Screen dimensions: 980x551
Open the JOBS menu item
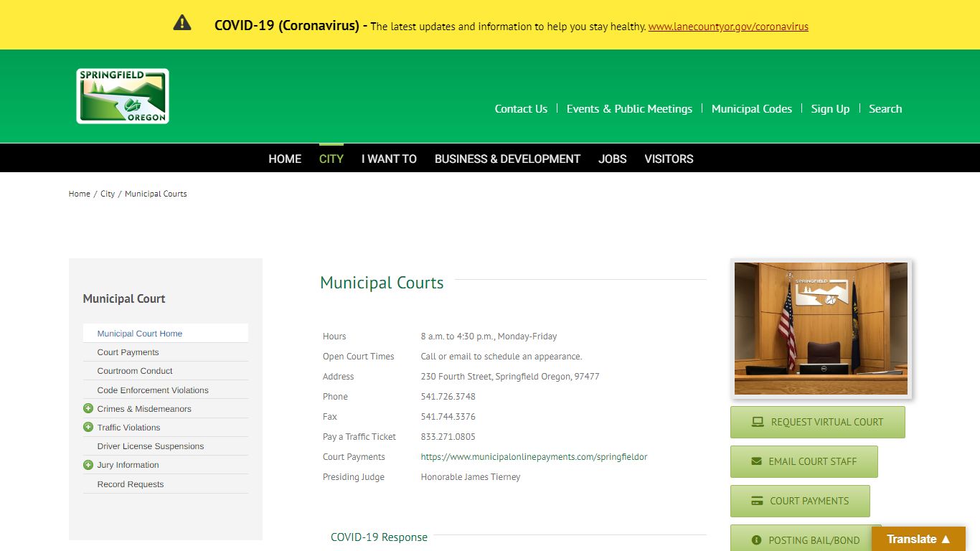pos(613,159)
